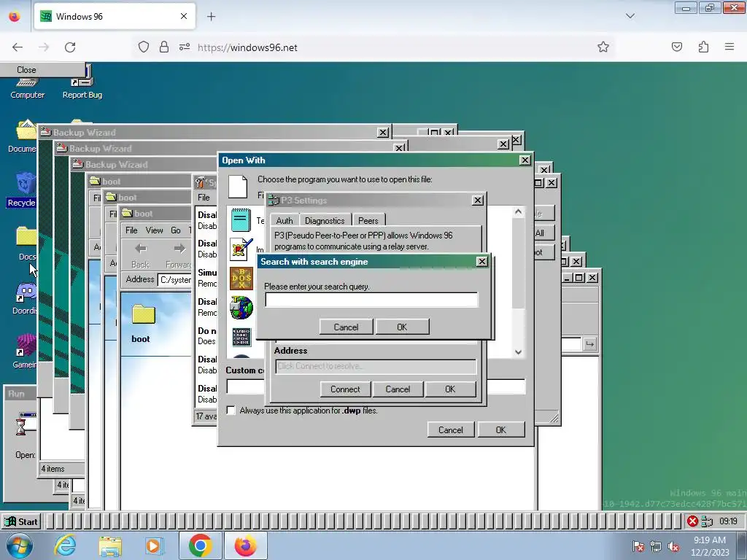Open the media player taskbar icon
The height and width of the screenshot is (560, 747).
tap(153, 545)
